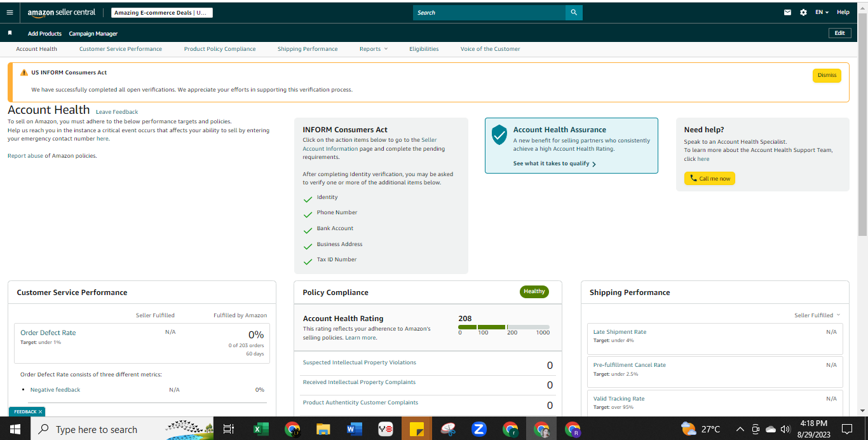Click the search magnifier button

(574, 13)
